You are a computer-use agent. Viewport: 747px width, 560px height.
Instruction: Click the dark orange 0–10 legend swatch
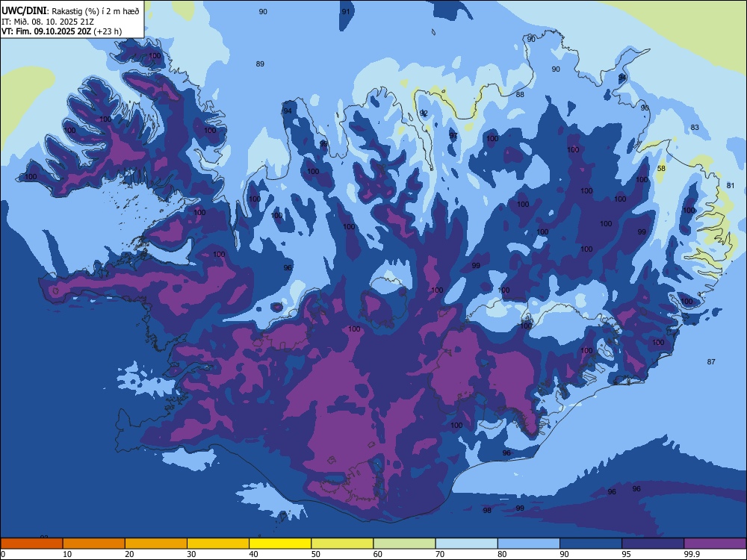31,544
